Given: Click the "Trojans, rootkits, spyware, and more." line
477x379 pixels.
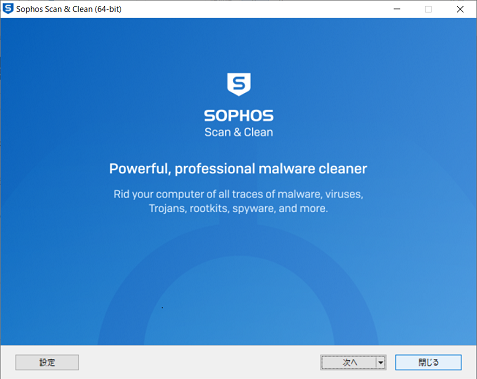Looking at the screenshot, I should pyautogui.click(x=238, y=208).
